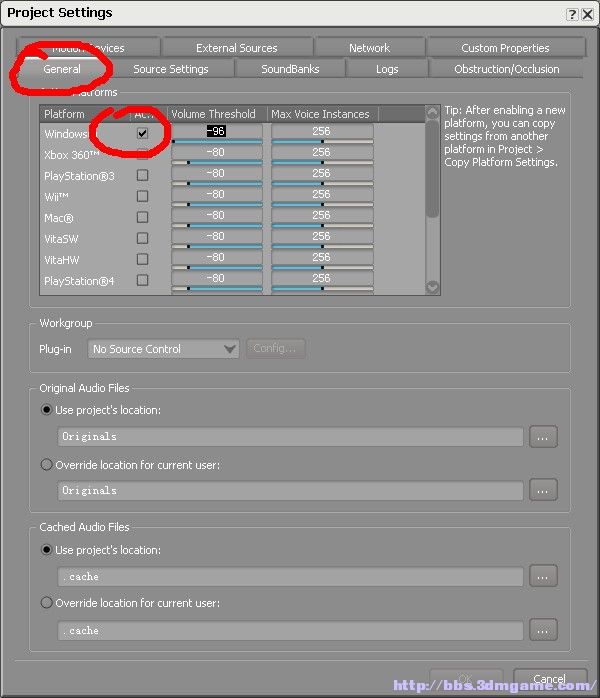The height and width of the screenshot is (698, 600).
Task: Click the Xbox 360 Volume Threshold value -80
Action: pyautogui.click(x=217, y=152)
